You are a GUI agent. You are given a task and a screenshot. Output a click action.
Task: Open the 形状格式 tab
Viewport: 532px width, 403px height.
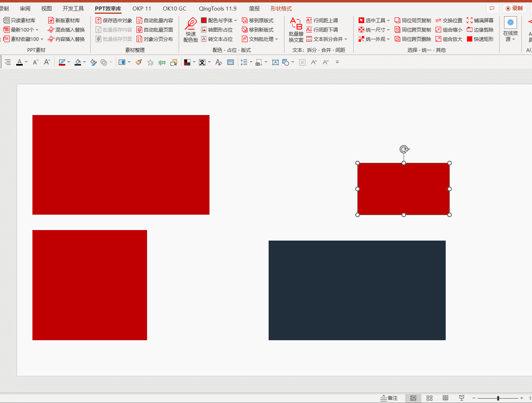281,9
